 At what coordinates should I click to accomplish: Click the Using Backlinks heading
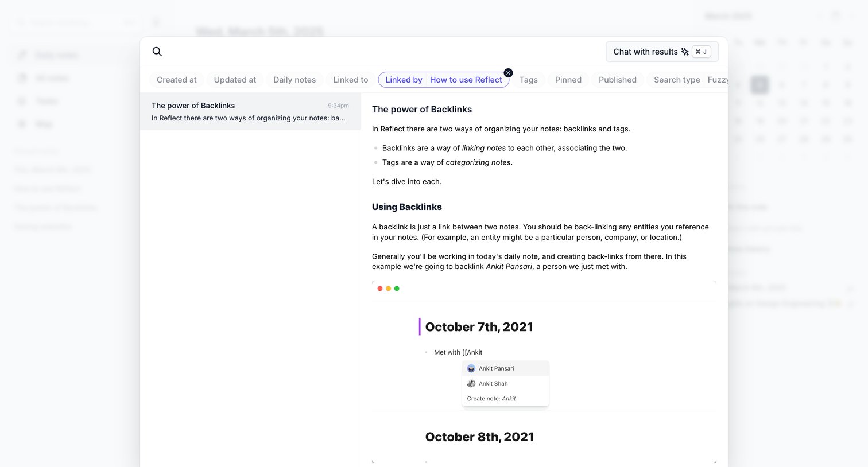coord(407,207)
